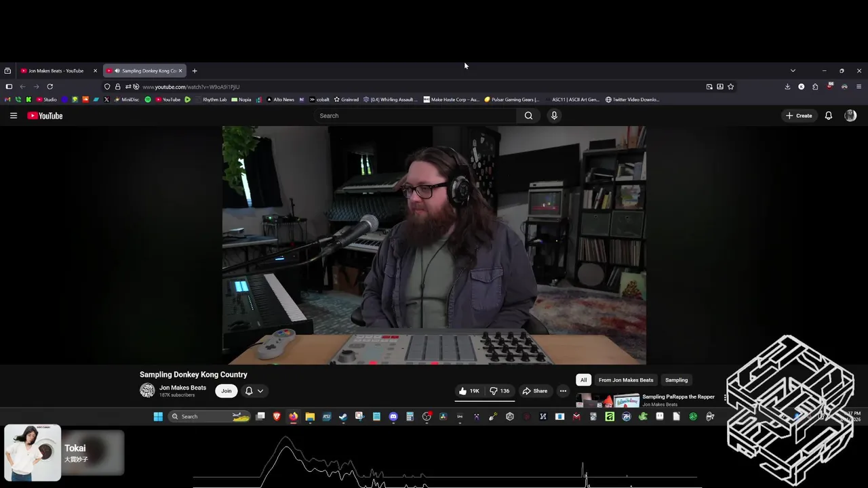868x488 pixels.
Task: Select the All filter chip
Action: coord(583,380)
